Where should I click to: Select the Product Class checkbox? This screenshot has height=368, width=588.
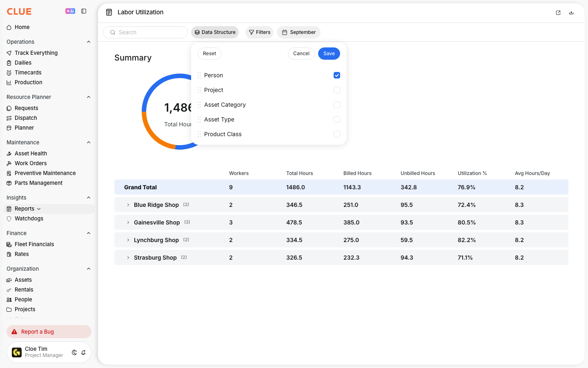click(x=337, y=134)
